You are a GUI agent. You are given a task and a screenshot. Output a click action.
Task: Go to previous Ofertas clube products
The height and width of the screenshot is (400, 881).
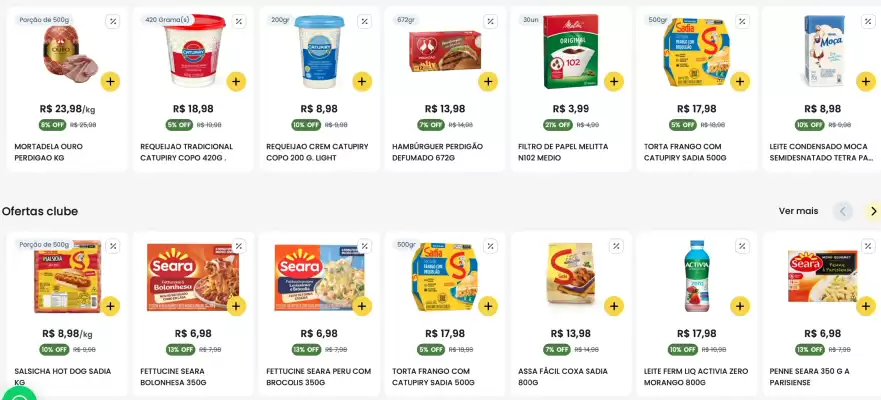(x=843, y=211)
